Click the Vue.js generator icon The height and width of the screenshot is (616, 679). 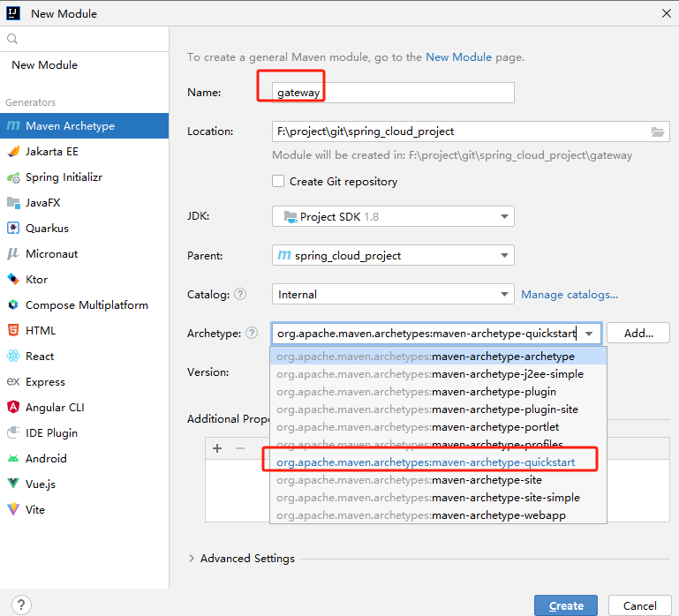click(x=13, y=484)
